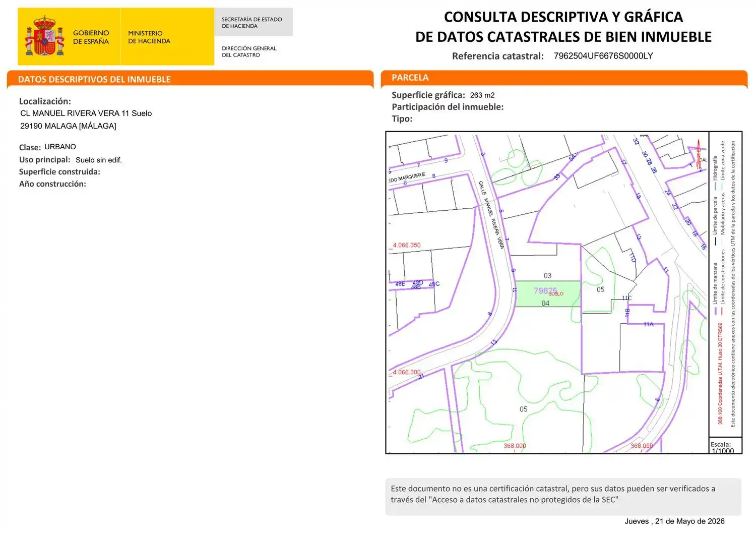The width and height of the screenshot is (756, 534).
Task: Click the 'Referencia catastral:' label
Action: (x=498, y=56)
